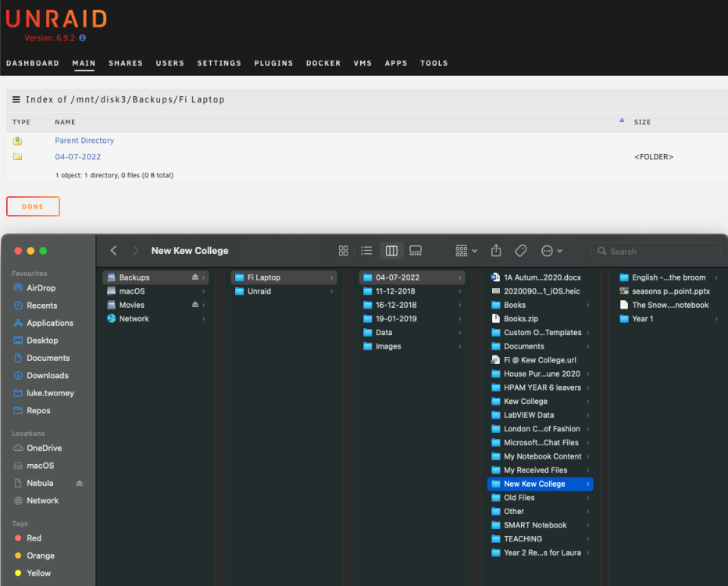Open the Parent Directory link

pos(84,141)
